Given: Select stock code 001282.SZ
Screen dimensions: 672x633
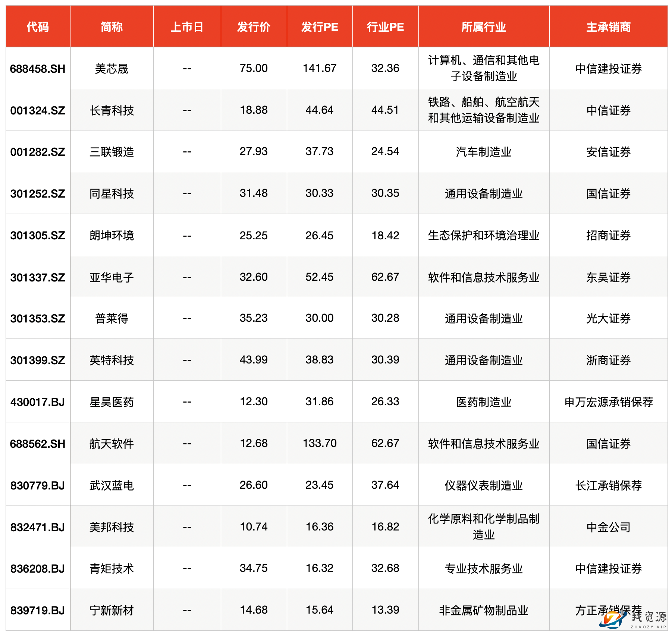Looking at the screenshot, I should (38, 152).
